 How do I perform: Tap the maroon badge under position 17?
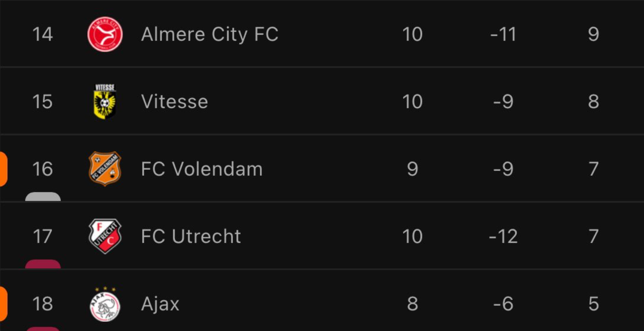point(43,264)
